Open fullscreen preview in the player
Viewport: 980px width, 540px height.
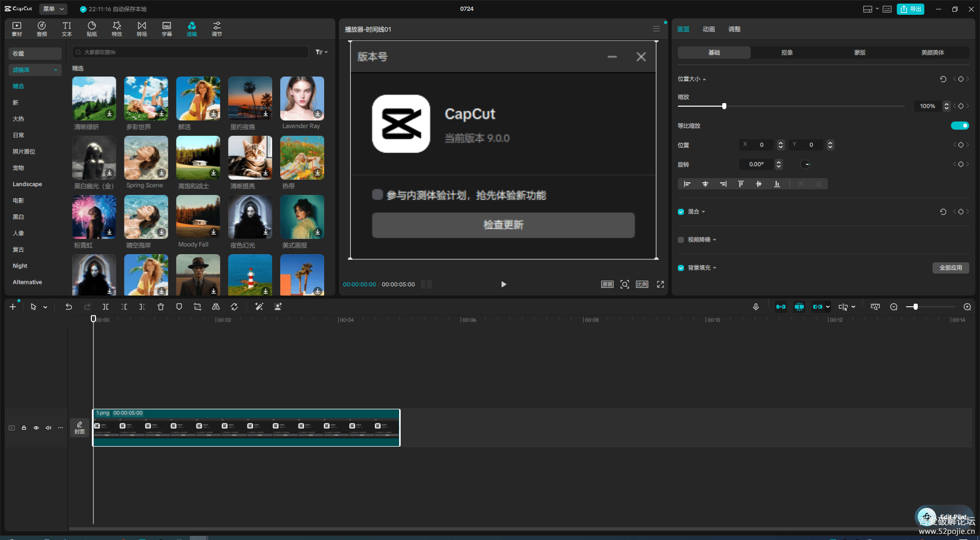(x=660, y=284)
